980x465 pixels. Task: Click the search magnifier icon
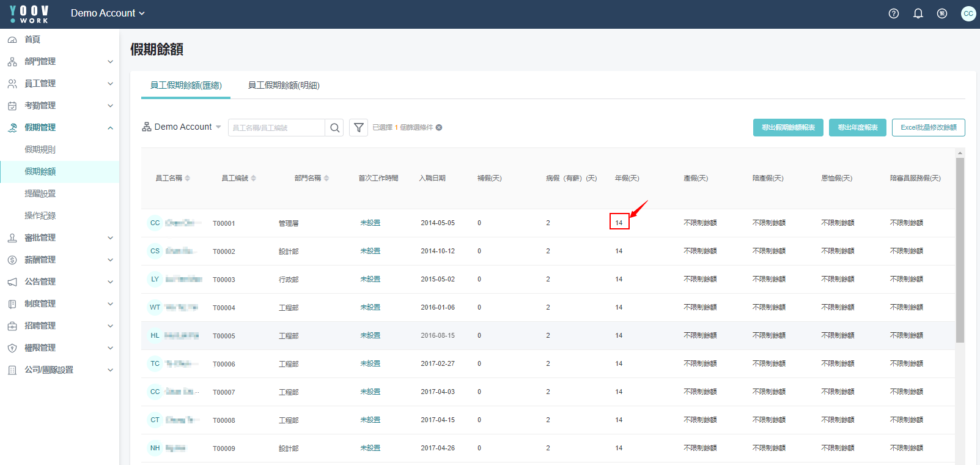click(x=334, y=128)
